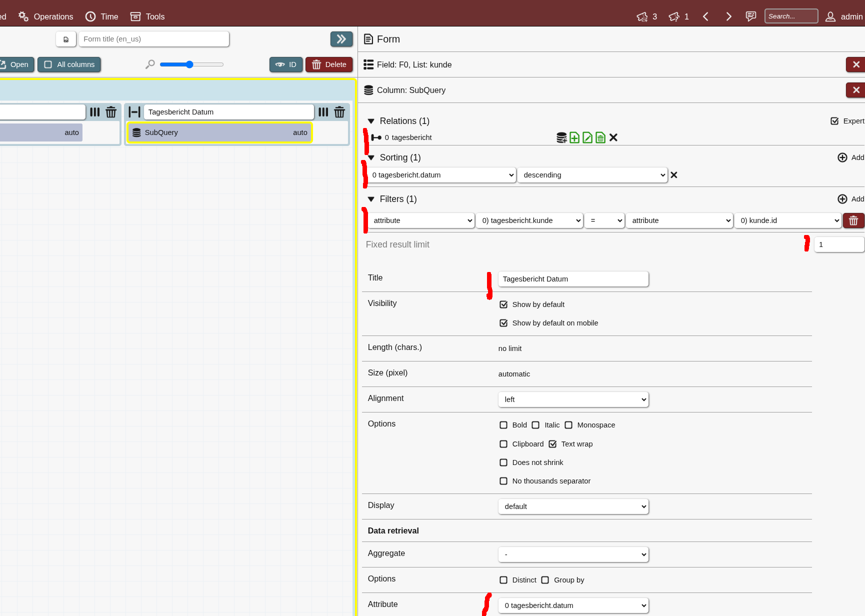
Task: Collapse the sidebar with double-arrow button
Action: (341, 39)
